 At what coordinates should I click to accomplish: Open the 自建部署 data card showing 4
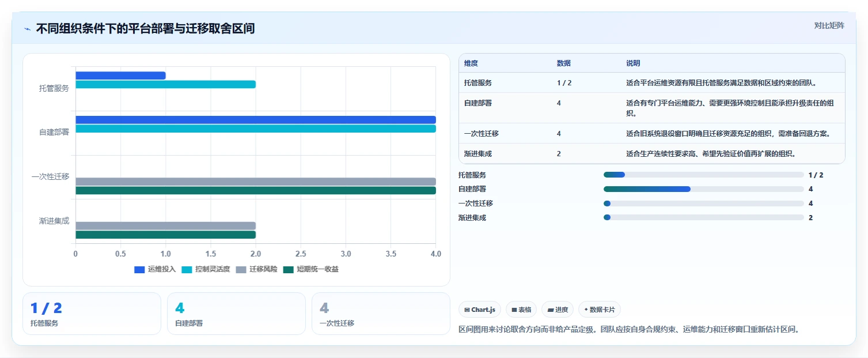pyautogui.click(x=236, y=314)
